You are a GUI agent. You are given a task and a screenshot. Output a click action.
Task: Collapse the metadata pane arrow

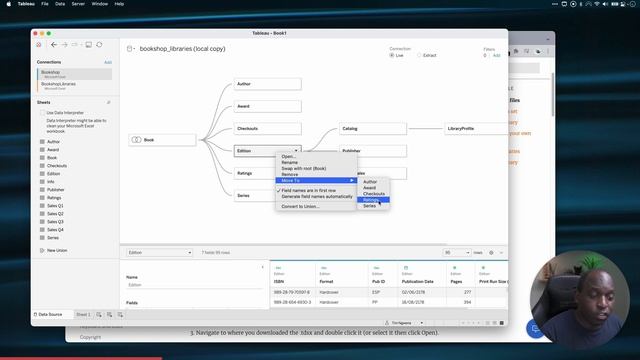(262, 267)
